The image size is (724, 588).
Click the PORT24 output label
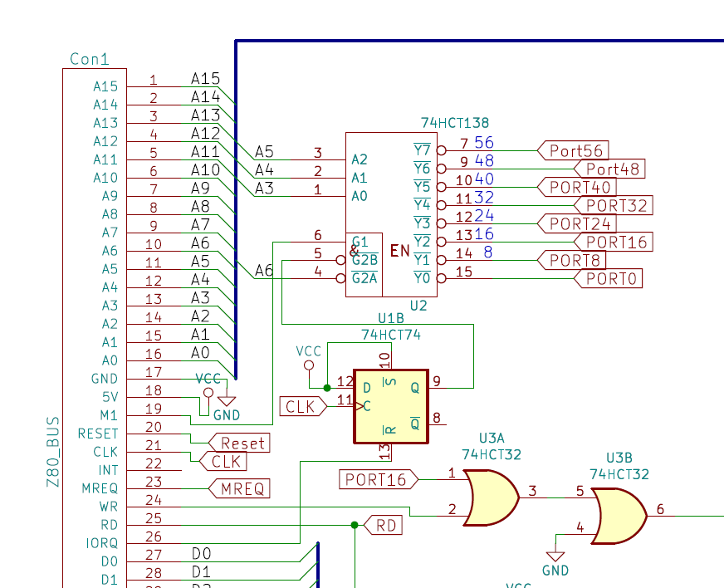pyautogui.click(x=574, y=223)
